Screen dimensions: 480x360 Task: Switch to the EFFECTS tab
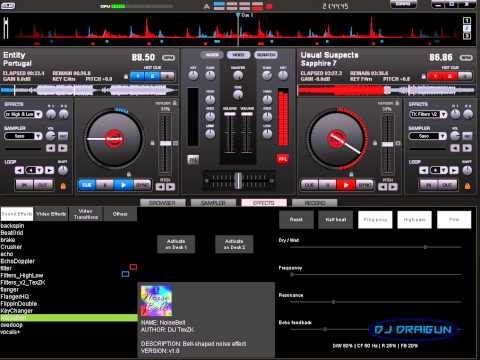pos(264,203)
